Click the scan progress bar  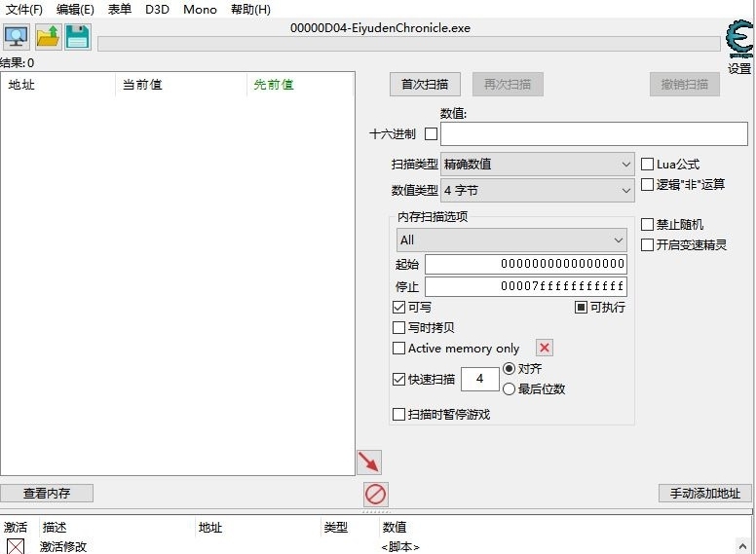click(409, 44)
